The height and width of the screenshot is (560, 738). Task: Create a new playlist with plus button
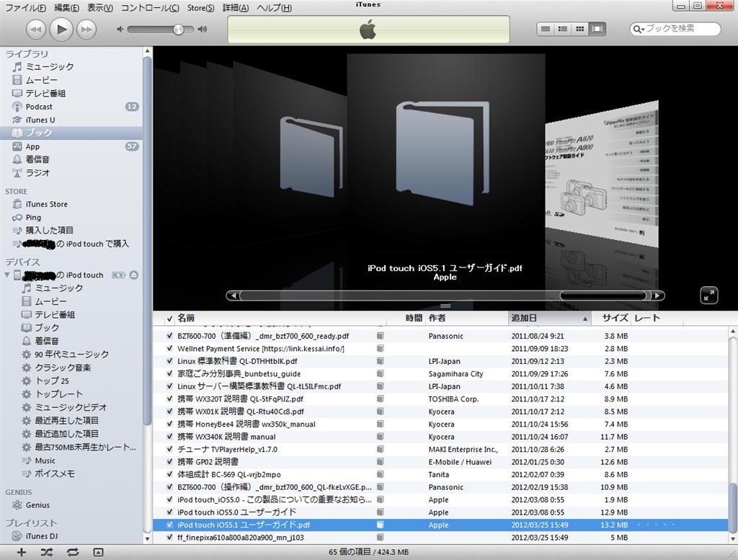click(22, 552)
